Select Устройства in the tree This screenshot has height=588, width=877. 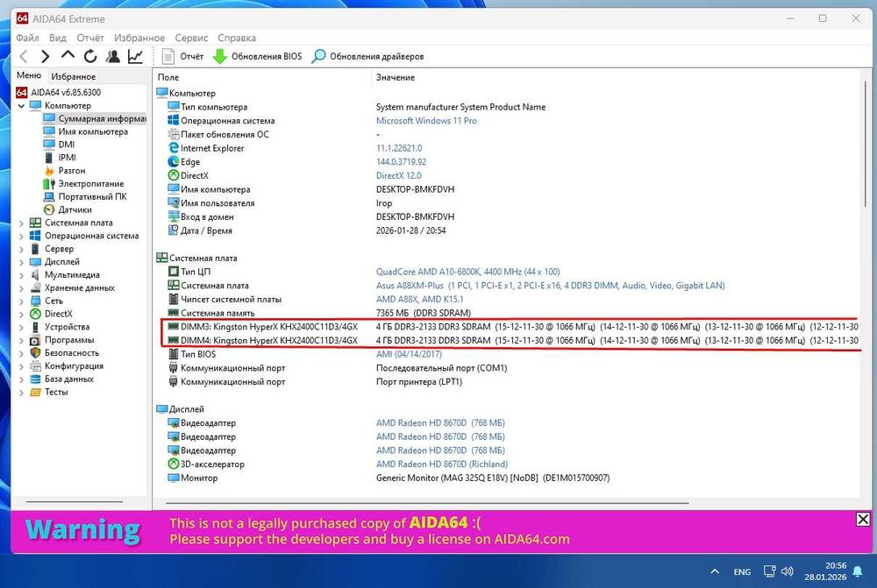[x=60, y=327]
